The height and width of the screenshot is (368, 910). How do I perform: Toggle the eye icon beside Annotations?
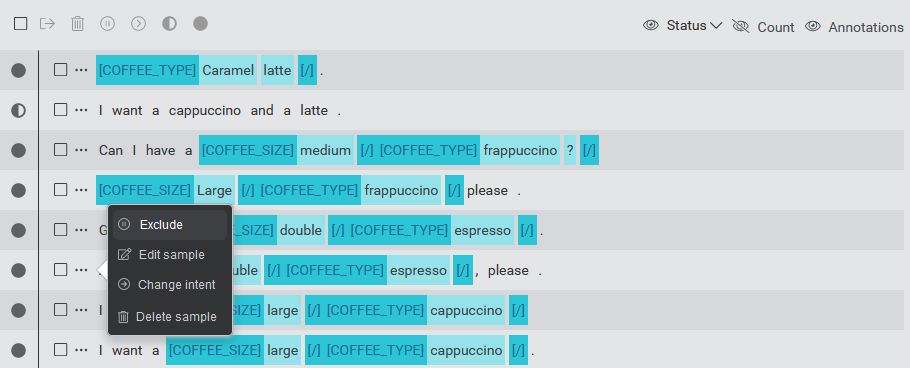click(x=812, y=26)
